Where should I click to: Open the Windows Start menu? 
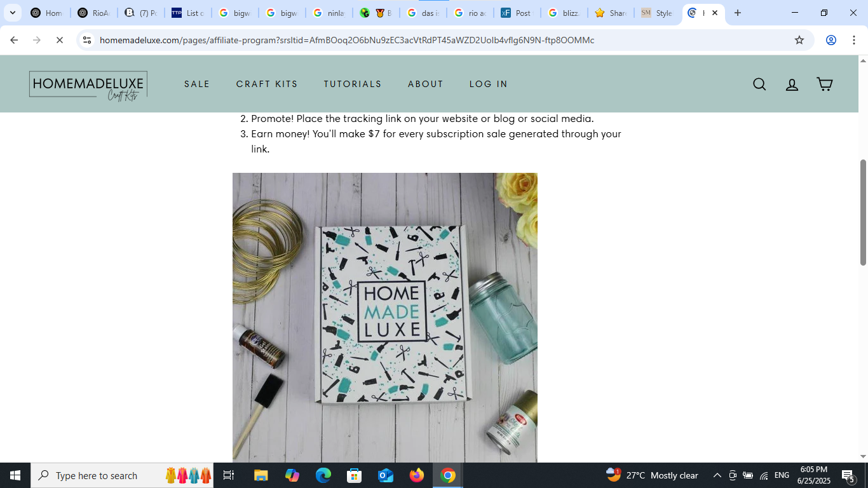tap(15, 475)
